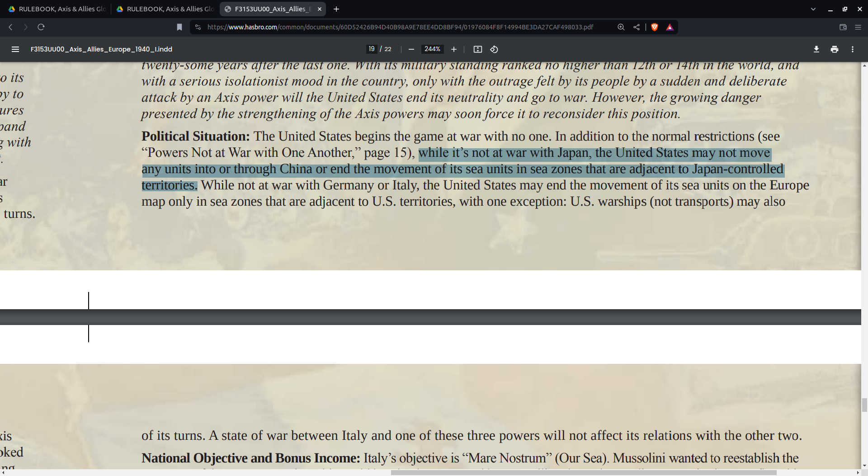Click the horizontal scrollbar right arrow

coord(858,472)
